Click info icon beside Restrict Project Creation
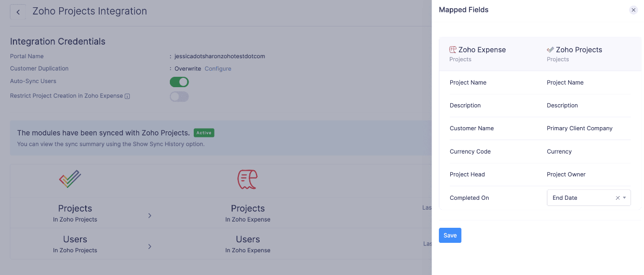Viewport: 644px width, 275px height. point(127,96)
